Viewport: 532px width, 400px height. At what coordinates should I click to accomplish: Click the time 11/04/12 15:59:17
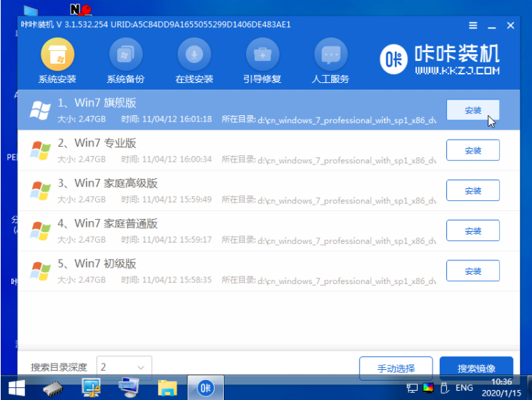(x=177, y=240)
